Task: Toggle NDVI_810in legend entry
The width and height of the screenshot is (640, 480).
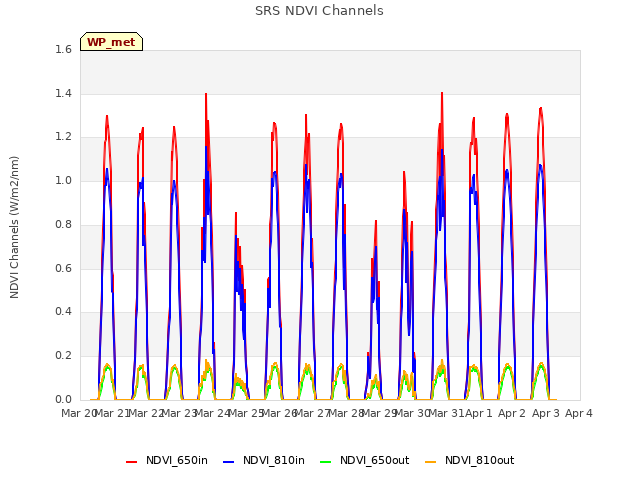Action: click(x=264, y=460)
